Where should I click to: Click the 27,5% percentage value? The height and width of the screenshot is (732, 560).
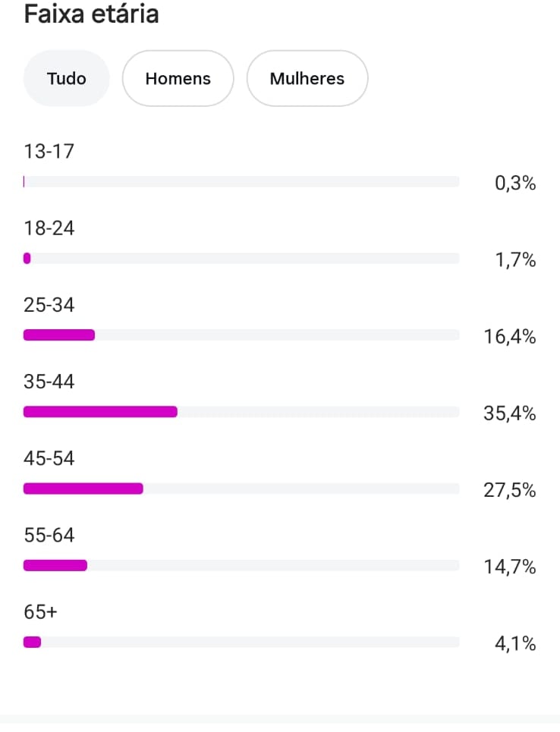(510, 491)
